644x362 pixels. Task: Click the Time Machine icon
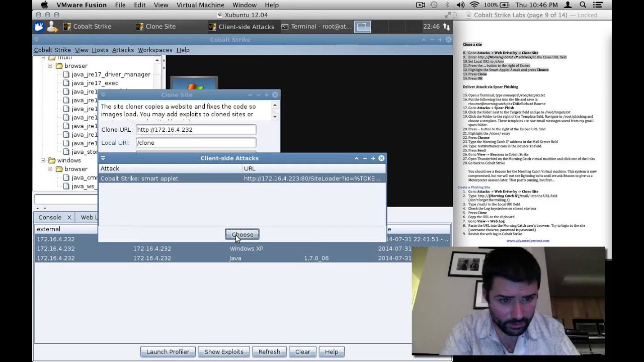point(434,5)
